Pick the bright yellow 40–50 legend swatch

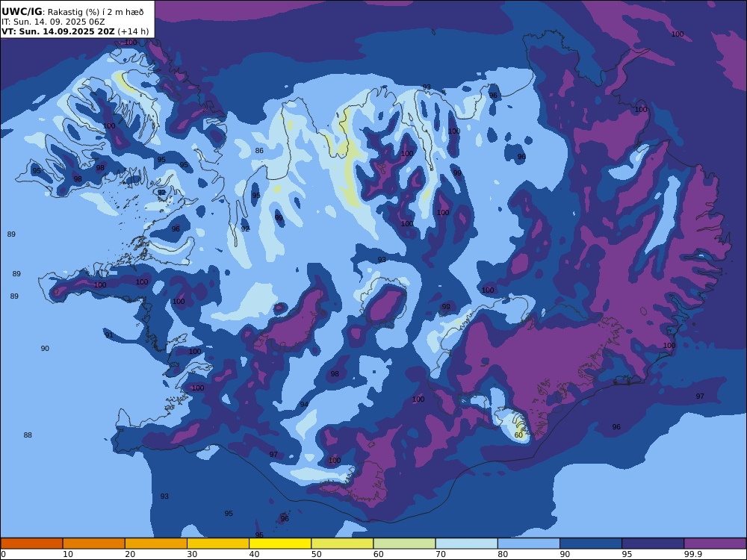click(280, 544)
